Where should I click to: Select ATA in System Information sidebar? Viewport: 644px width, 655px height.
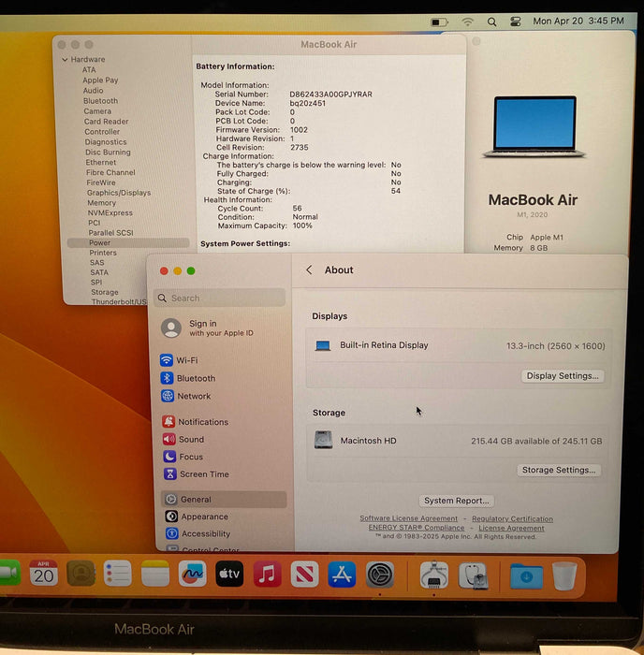tap(89, 70)
